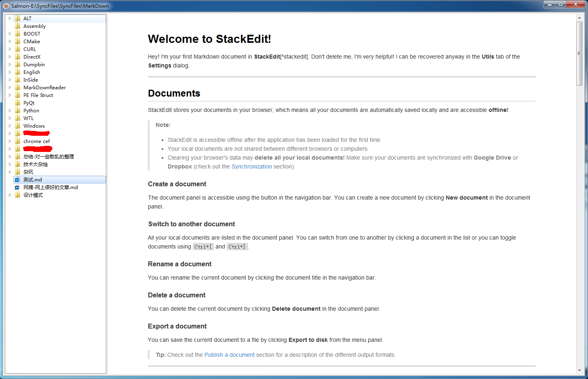Click the WTL folder icon
This screenshot has height=379, width=588.
pyautogui.click(x=17, y=118)
